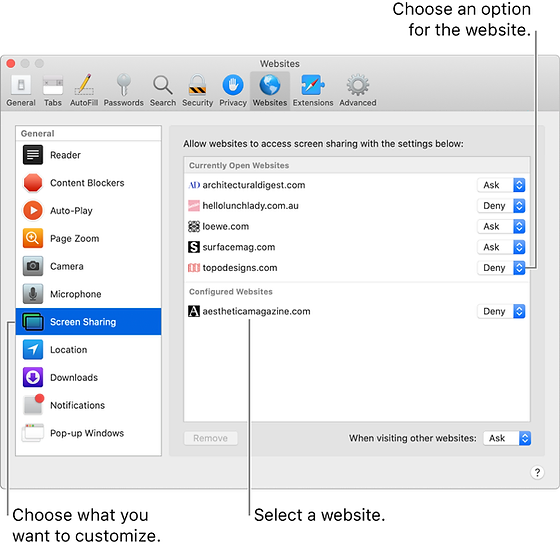Screen dimensions: 560x548
Task: Select the surfacemag.com row text
Action: coord(239,247)
